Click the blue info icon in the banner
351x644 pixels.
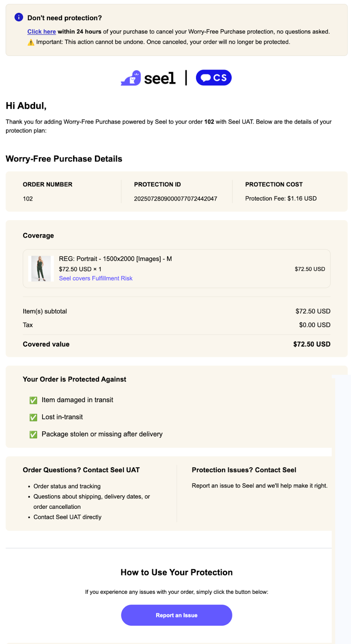(x=18, y=17)
